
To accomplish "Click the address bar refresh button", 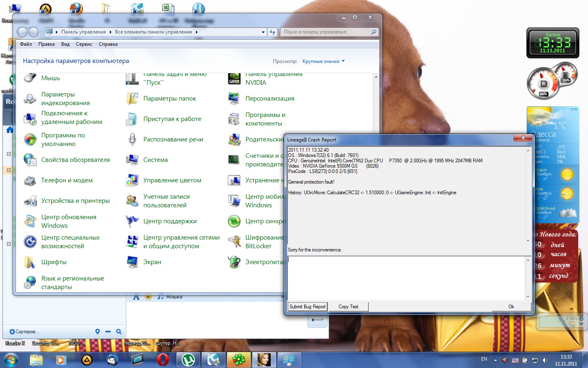I will pos(272,32).
